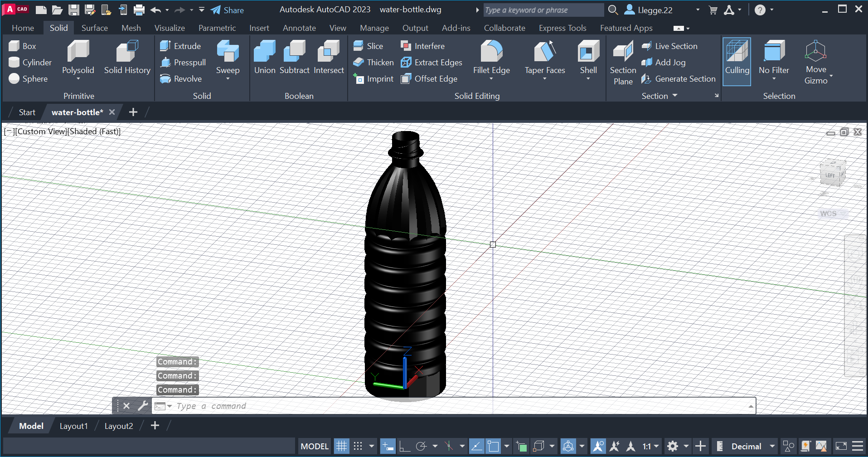Select the Offset Edge tool
Screen dimensions: 868x457
click(429, 78)
